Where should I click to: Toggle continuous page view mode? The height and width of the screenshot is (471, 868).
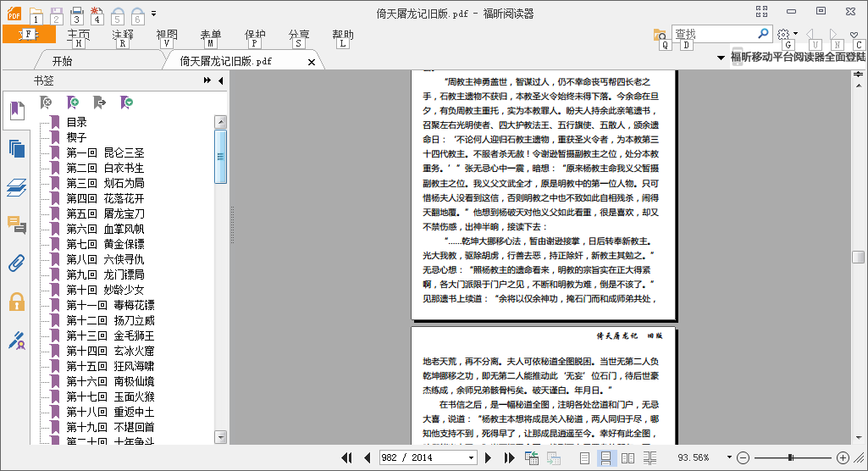(605, 457)
